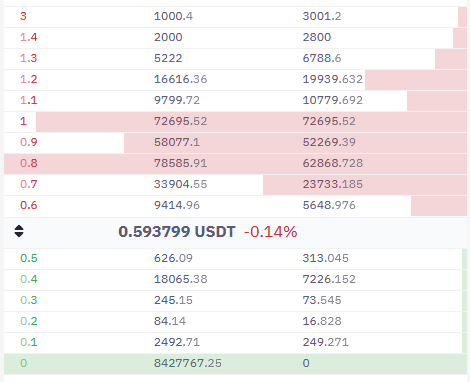Click the amount 626.09
The width and height of the screenshot is (470, 382).
173,258
